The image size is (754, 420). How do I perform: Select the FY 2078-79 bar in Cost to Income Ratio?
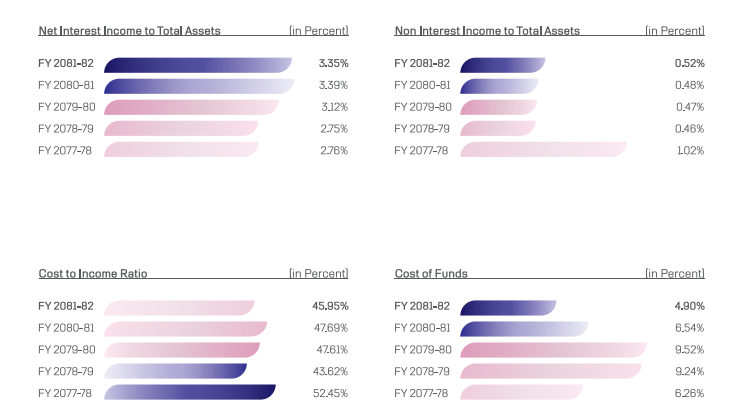[x=175, y=371]
